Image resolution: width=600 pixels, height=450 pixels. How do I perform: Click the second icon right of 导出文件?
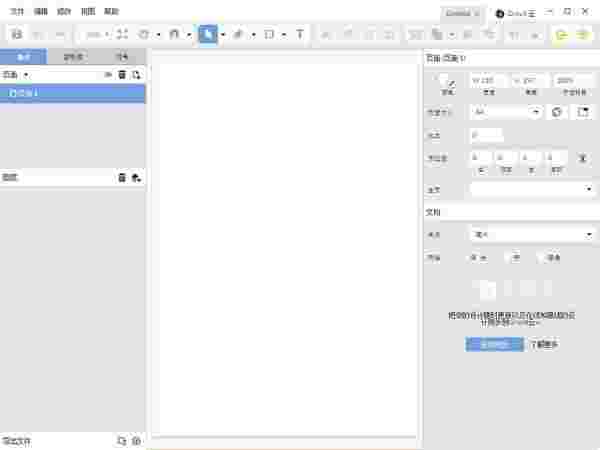[x=137, y=441]
